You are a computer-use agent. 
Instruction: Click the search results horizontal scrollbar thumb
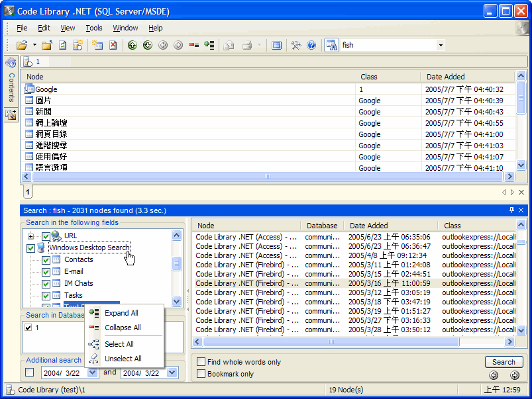point(331,341)
